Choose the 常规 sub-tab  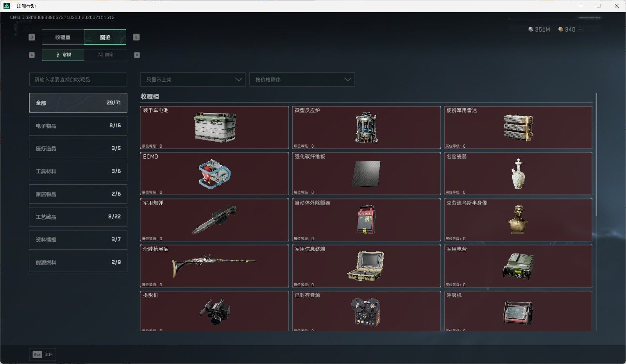point(63,55)
